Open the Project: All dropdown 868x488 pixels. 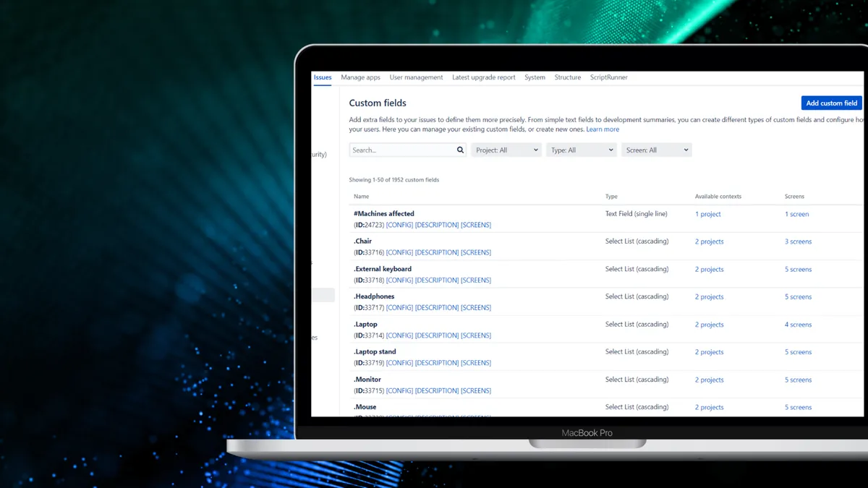pos(506,150)
